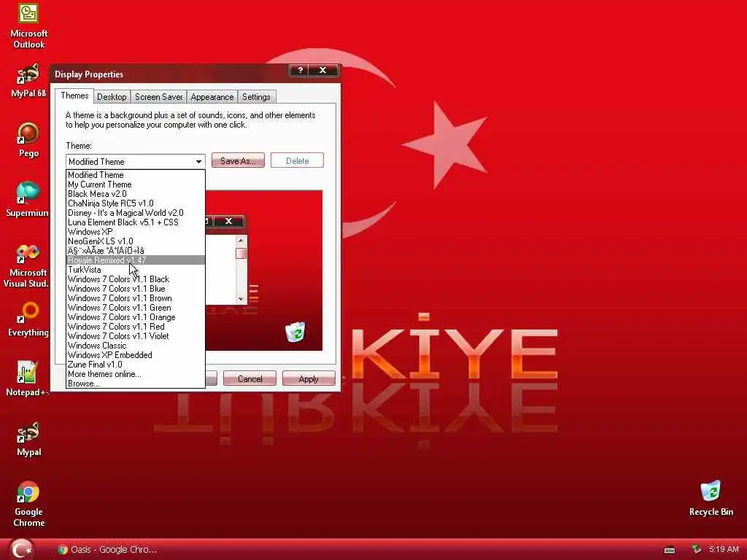Click the help question mark button
Viewport: 747px width, 560px height.
300,71
